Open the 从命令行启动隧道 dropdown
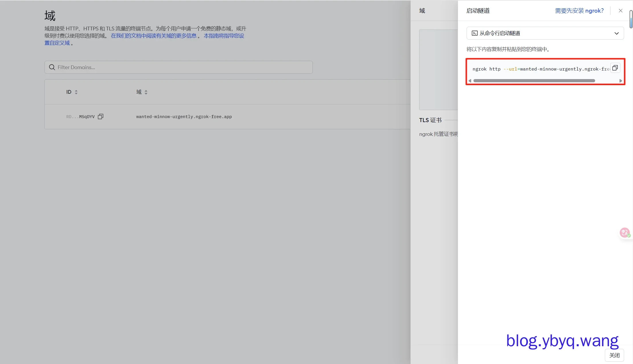The image size is (633, 364). (x=545, y=33)
